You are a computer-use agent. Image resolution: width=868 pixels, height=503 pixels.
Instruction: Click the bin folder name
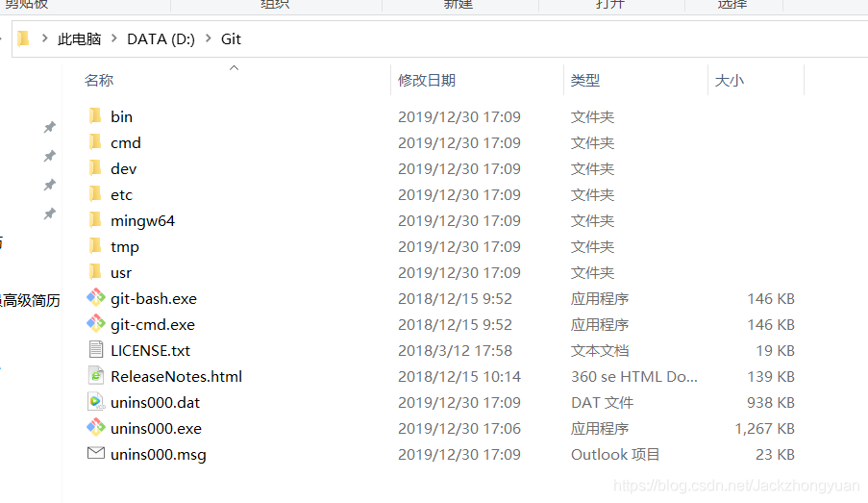tap(122, 117)
